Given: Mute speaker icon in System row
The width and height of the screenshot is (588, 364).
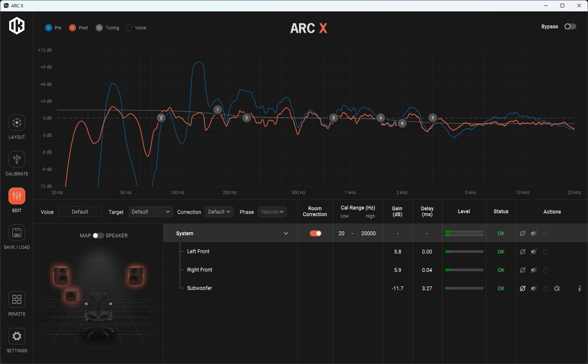Looking at the screenshot, I should (x=534, y=233).
